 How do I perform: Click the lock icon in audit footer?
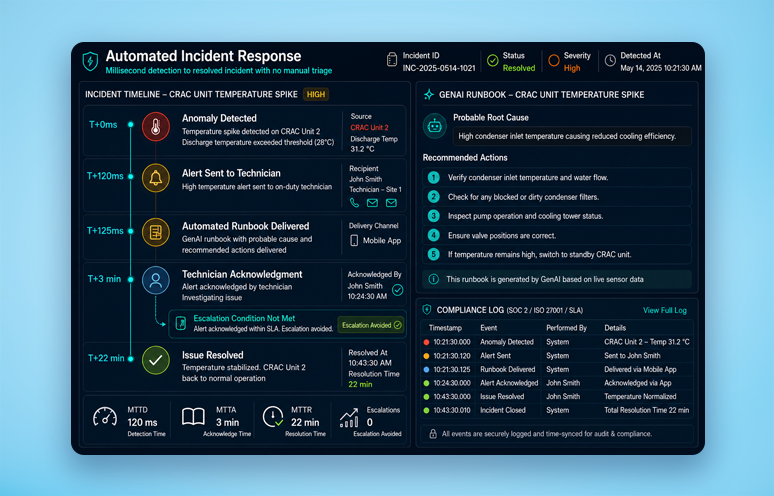coord(433,434)
